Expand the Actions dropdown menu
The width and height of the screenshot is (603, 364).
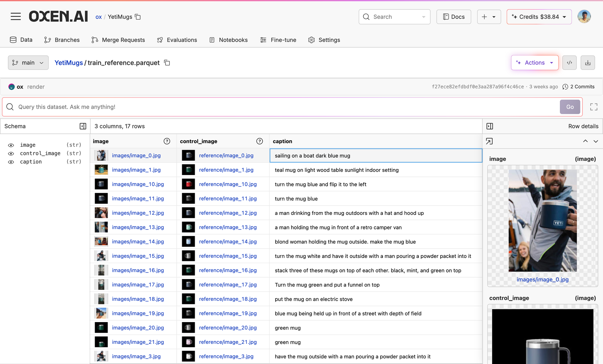coord(535,63)
